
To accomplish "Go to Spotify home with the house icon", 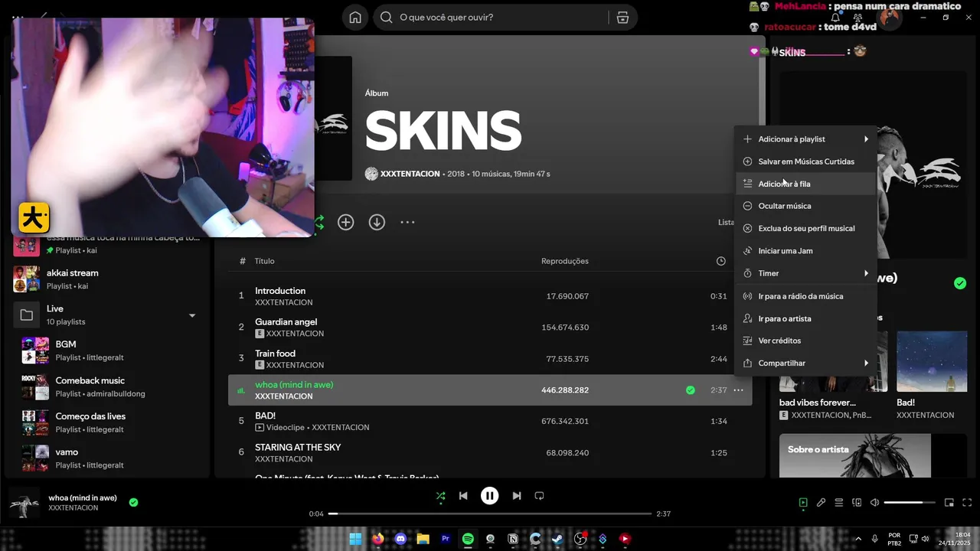I will pos(355,18).
